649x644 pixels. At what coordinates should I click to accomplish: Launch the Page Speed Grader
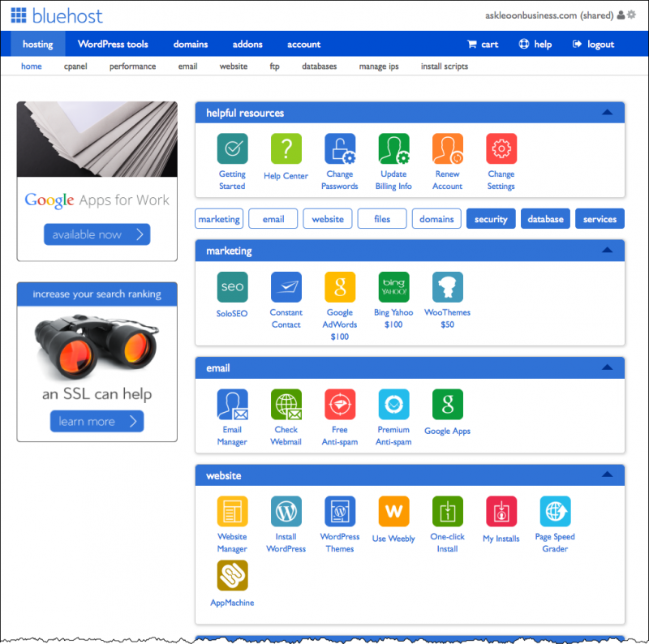(555, 512)
